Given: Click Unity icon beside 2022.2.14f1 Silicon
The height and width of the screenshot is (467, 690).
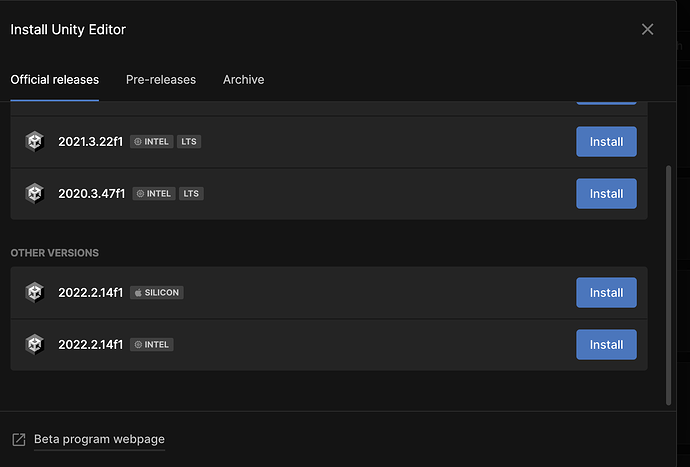Looking at the screenshot, I should pos(34,293).
